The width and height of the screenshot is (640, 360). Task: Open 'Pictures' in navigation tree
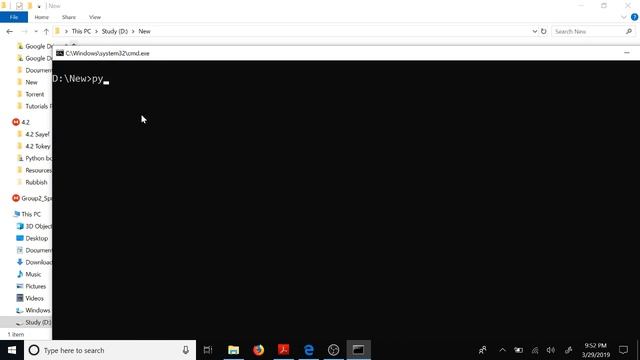(x=31, y=287)
